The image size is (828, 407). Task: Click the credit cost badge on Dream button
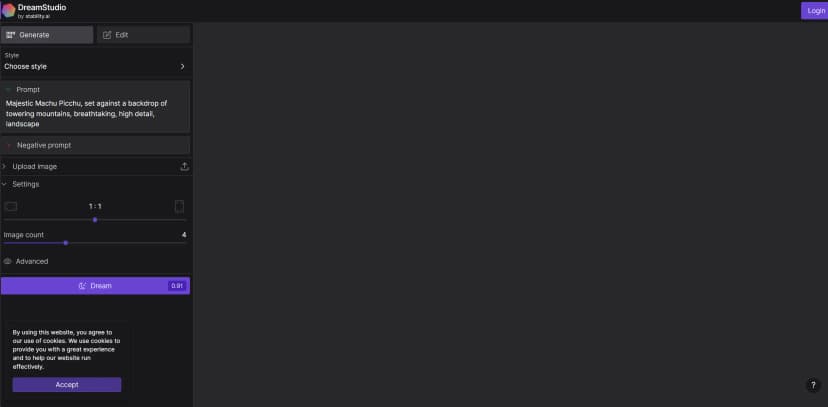click(x=177, y=286)
